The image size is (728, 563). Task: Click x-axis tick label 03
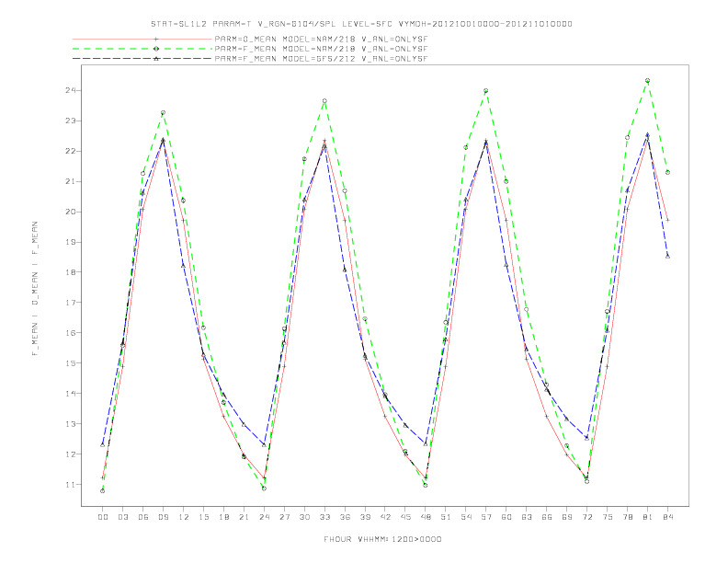coord(122,517)
